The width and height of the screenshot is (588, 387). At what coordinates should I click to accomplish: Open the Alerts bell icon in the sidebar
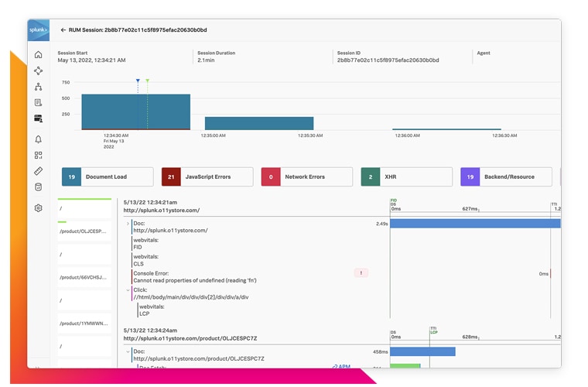38,139
